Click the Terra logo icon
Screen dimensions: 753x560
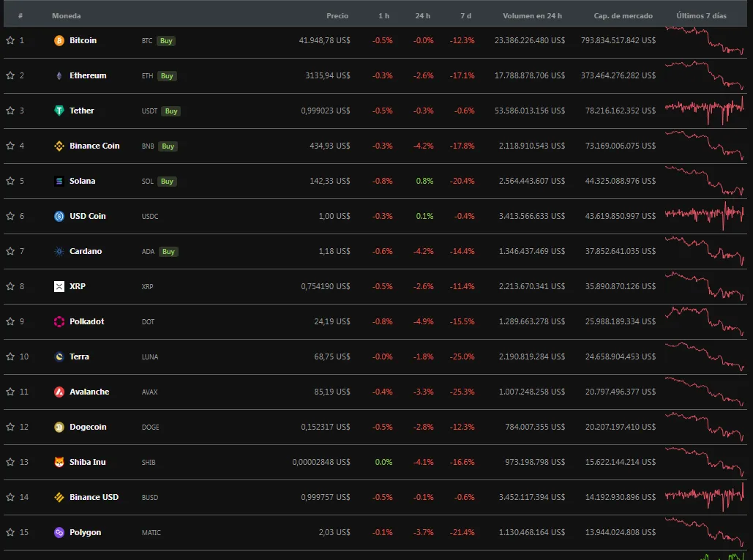pyautogui.click(x=59, y=356)
